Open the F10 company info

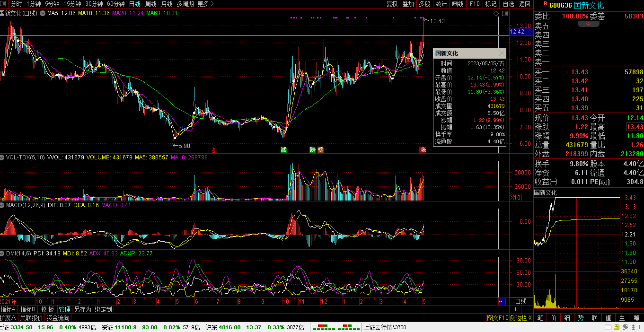(x=475, y=4)
